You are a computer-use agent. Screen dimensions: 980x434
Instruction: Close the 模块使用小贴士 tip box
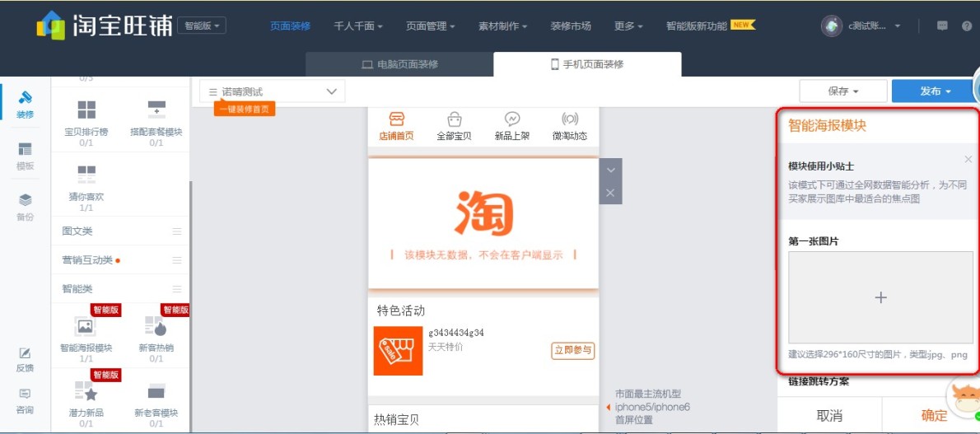(x=968, y=159)
